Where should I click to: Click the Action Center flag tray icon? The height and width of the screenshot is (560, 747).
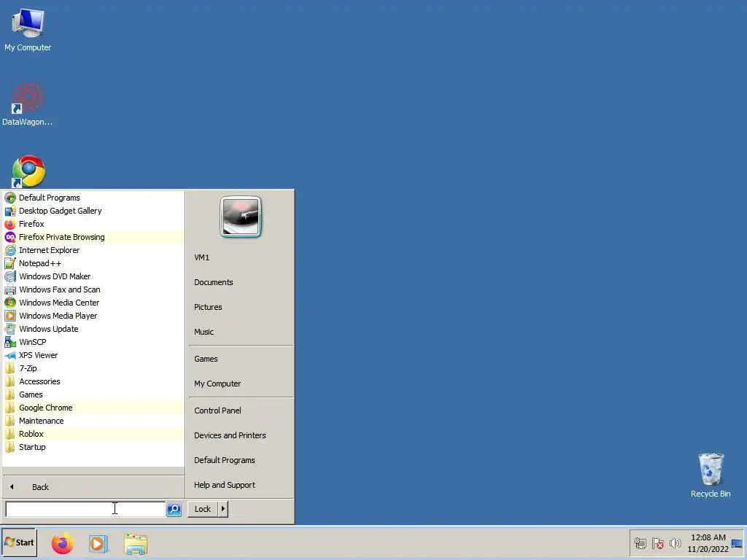click(x=658, y=542)
